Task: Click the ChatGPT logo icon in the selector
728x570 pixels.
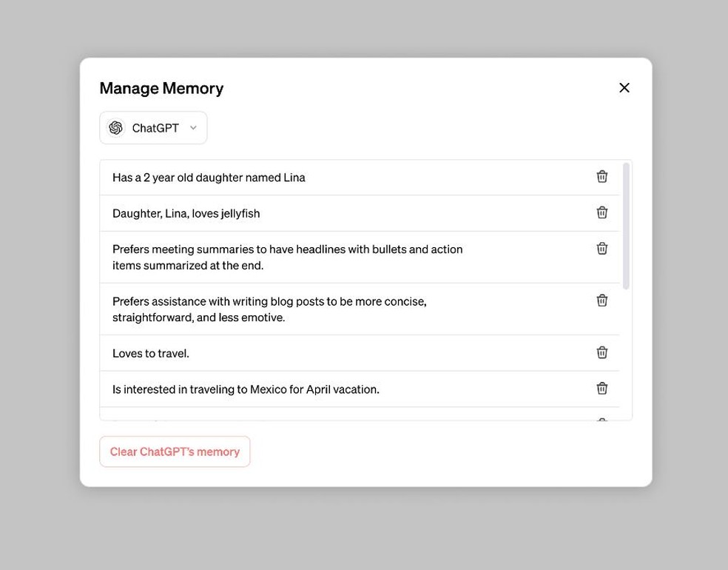Action: 115,128
